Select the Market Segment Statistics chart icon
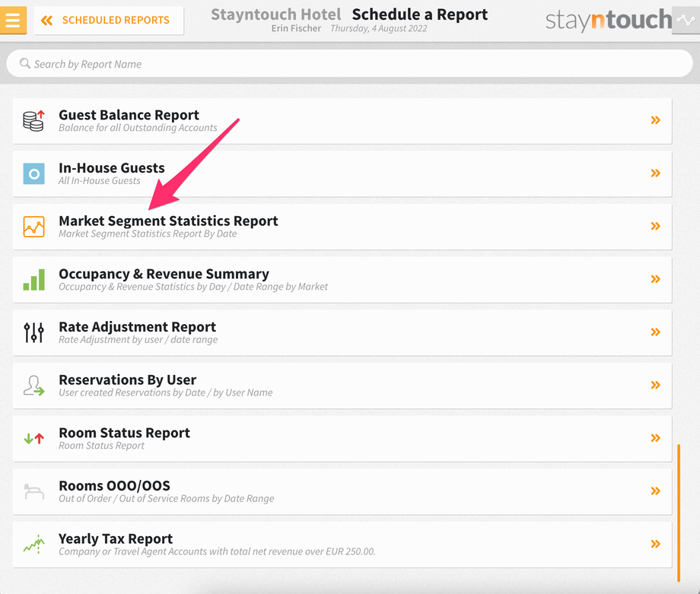 (34, 227)
